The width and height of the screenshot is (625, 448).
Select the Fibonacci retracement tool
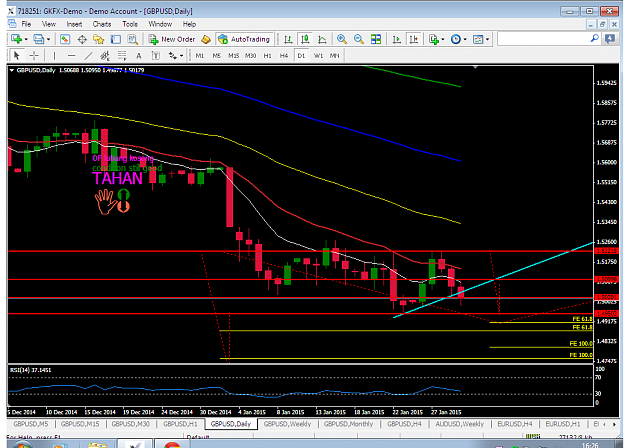click(x=122, y=55)
